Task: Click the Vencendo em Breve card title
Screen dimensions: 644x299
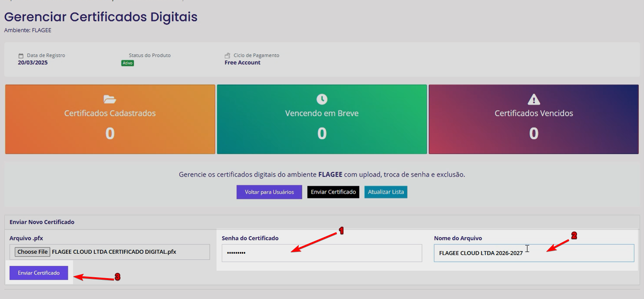Action: tap(322, 113)
